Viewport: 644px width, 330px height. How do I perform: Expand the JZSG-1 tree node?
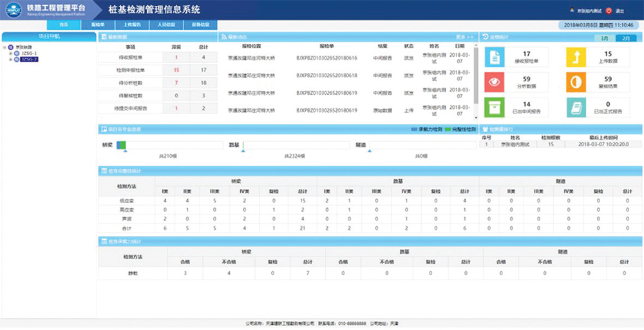(x=11, y=53)
